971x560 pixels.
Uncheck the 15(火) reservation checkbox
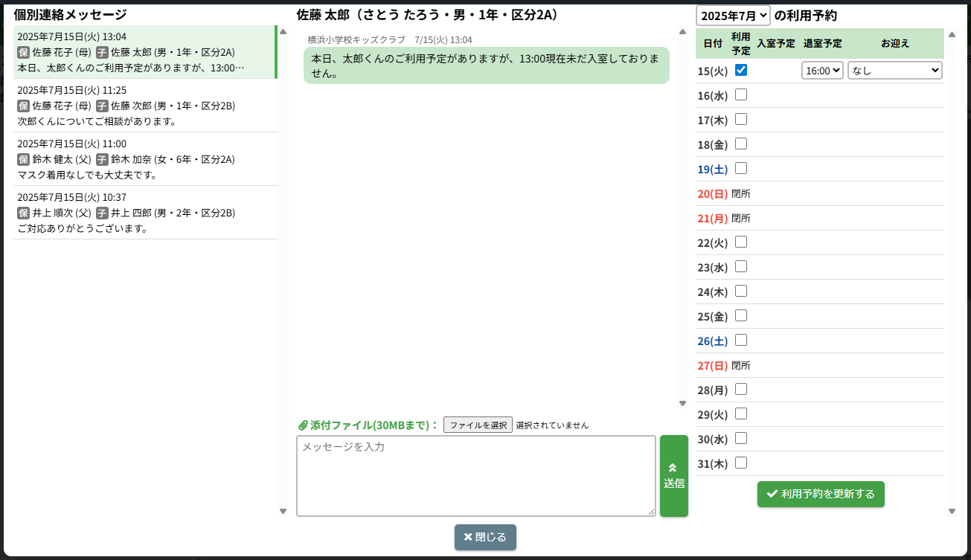(x=741, y=70)
